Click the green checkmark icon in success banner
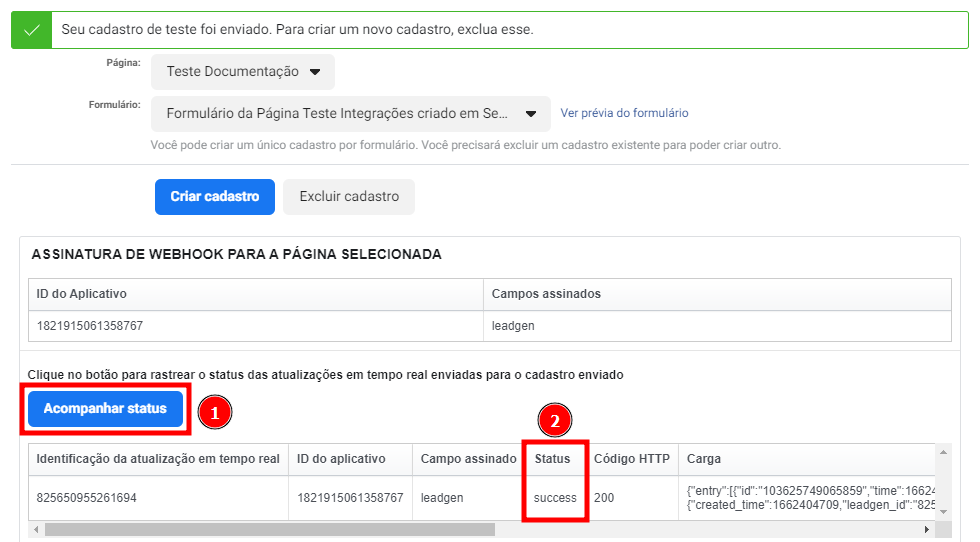The image size is (980, 542). click(x=32, y=30)
